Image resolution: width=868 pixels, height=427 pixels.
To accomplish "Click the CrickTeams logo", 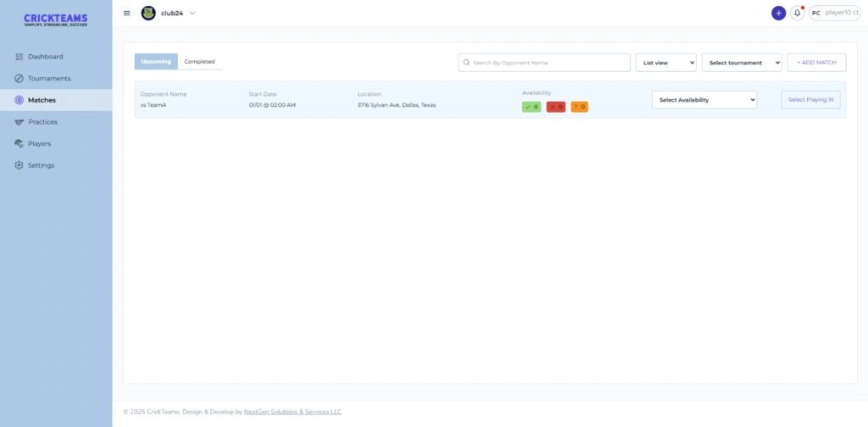I will tap(55, 19).
